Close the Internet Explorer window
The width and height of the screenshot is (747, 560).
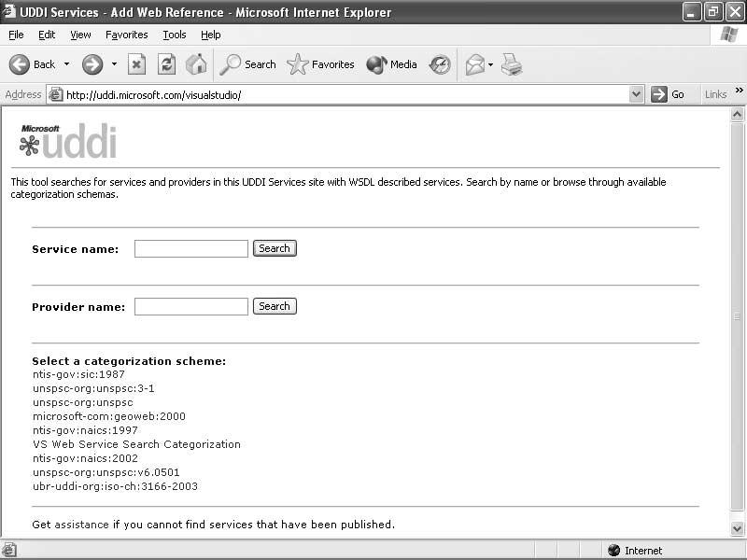click(734, 11)
